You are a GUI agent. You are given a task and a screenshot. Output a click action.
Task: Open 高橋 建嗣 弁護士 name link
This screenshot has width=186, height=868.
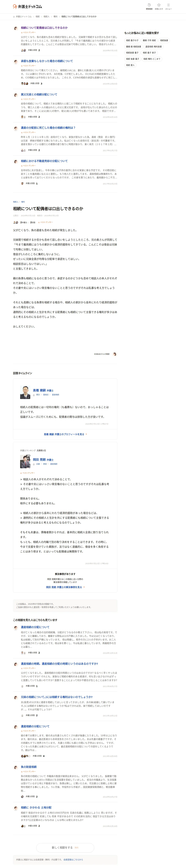click(43, 391)
